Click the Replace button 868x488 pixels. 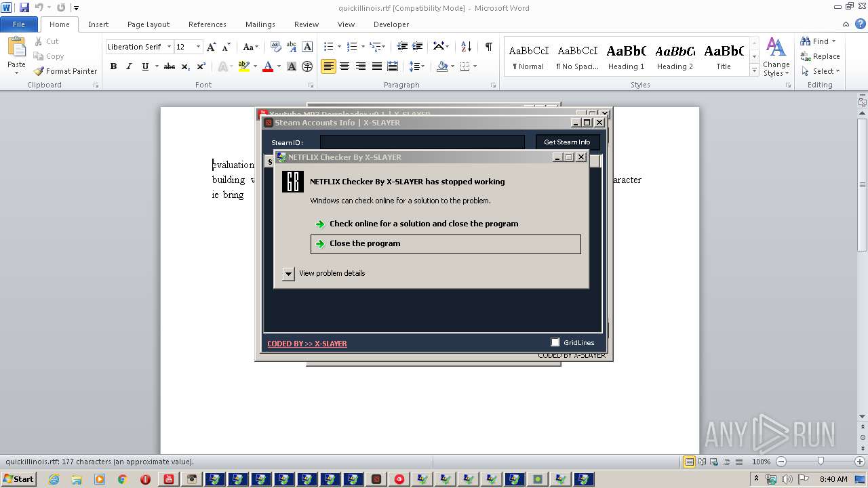[821, 56]
